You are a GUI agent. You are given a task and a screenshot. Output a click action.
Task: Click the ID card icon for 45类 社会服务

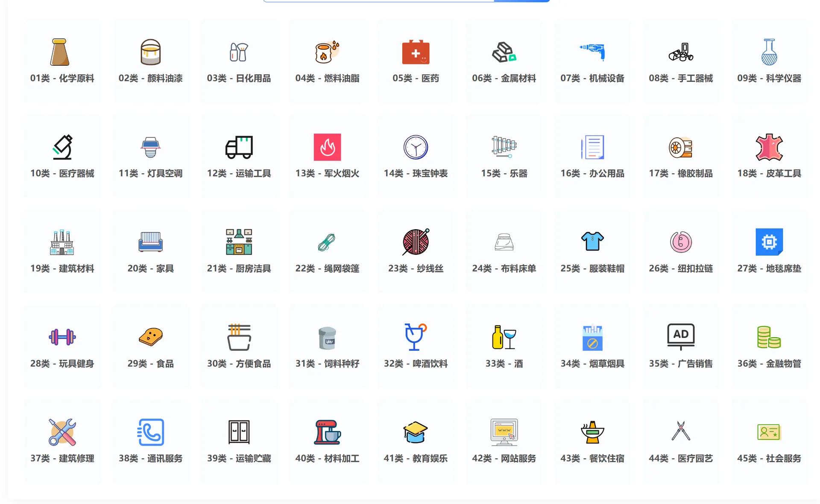pos(769,432)
